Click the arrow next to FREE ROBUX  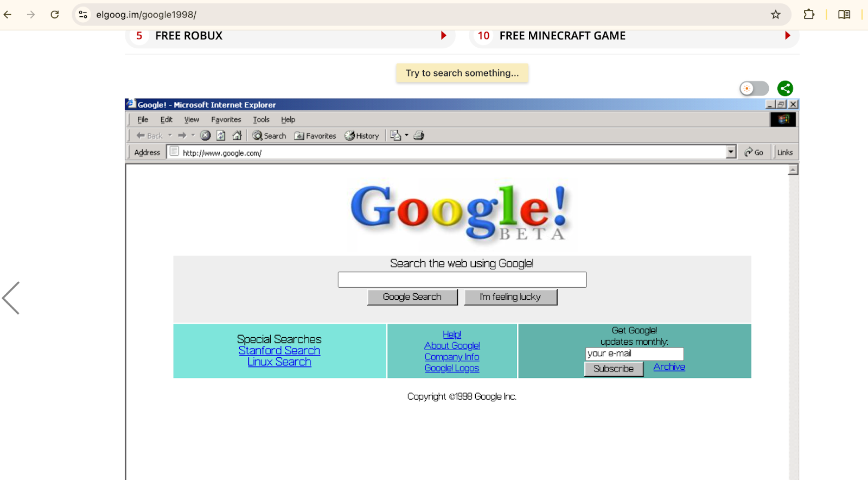[x=443, y=35]
